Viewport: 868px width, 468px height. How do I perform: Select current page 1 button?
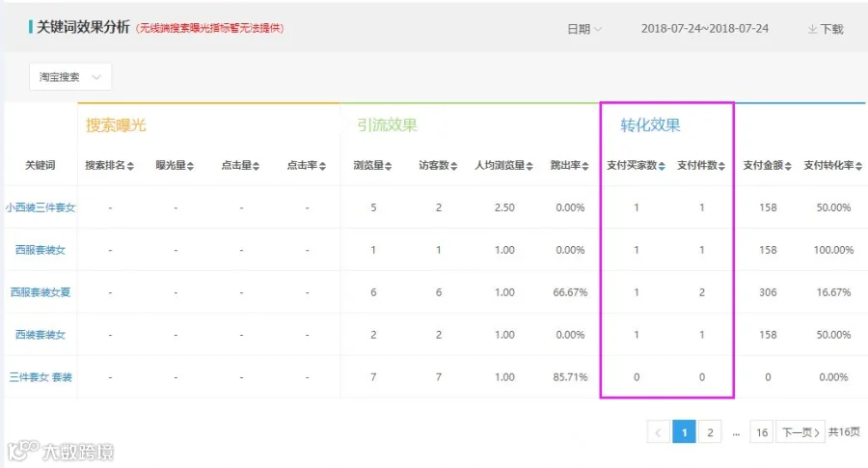pyautogui.click(x=684, y=432)
